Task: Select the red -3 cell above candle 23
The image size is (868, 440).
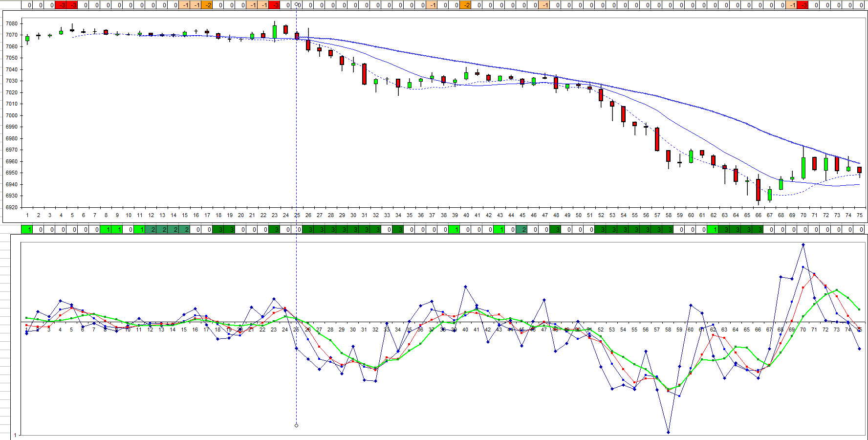Action: point(276,5)
